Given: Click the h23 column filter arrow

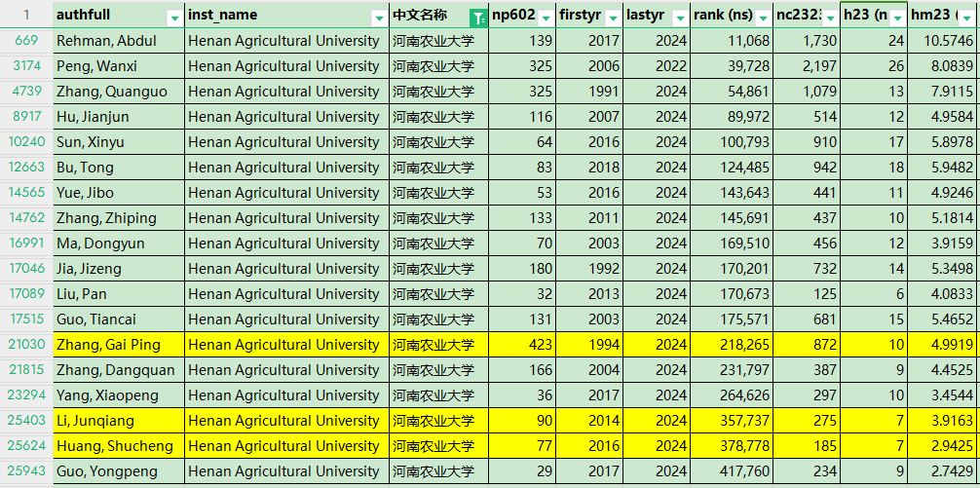Looking at the screenshot, I should click(896, 17).
